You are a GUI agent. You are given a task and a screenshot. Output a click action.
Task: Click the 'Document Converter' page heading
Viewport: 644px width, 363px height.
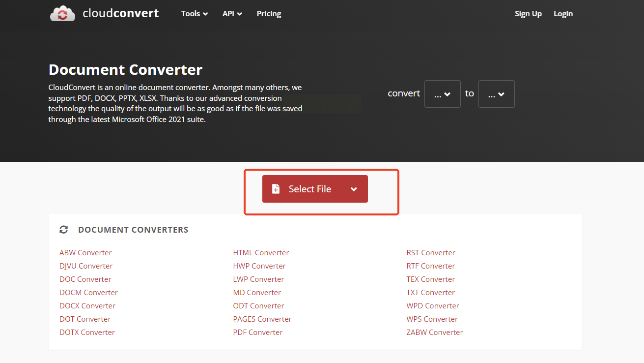pyautogui.click(x=125, y=70)
